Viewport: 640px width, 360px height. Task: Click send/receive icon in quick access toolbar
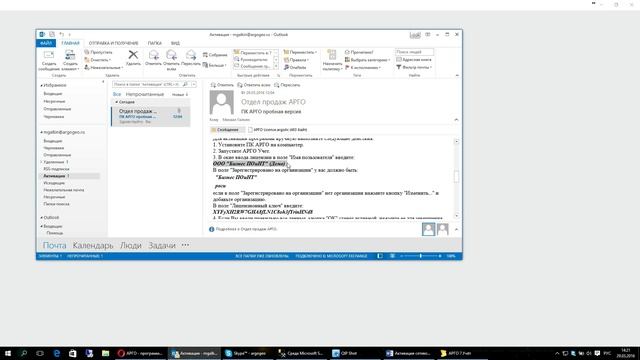coord(52,35)
